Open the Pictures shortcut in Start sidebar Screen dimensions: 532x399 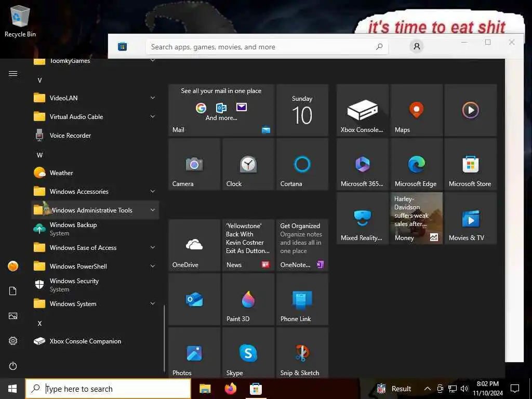13,316
